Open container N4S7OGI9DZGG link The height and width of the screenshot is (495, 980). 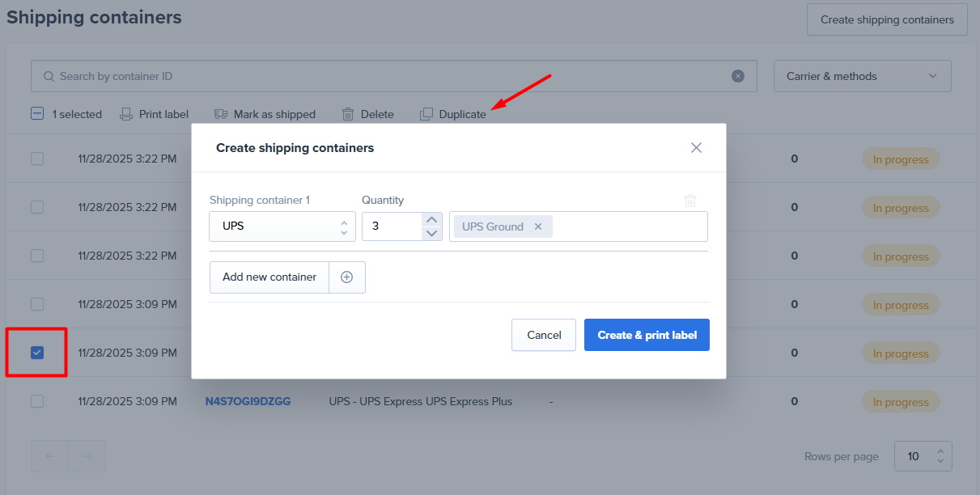[x=248, y=401]
